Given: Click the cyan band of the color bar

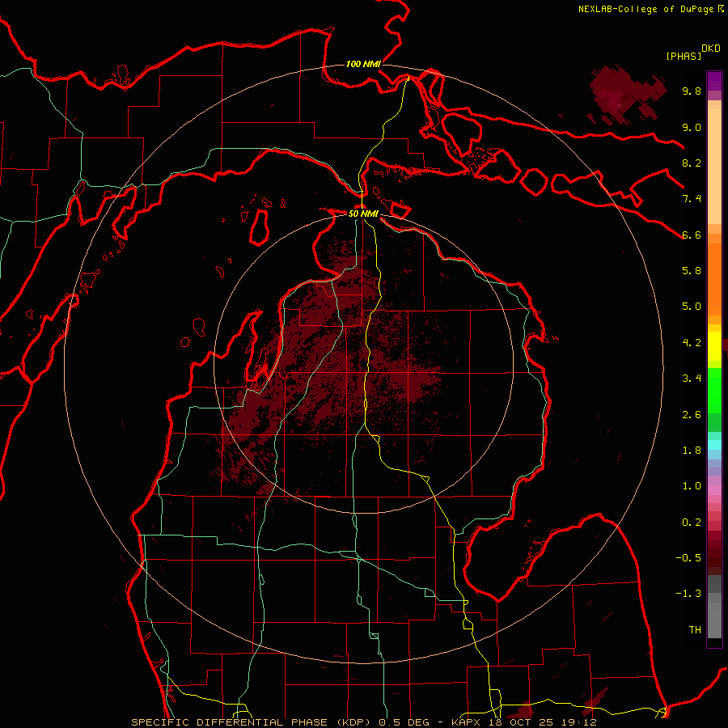Looking at the screenshot, I should click(714, 444).
